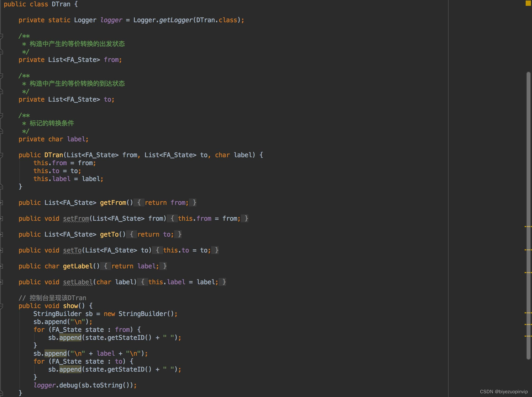Screen dimensions: 532x397
Task: Place cursor on logger.debug line
Action: click(85, 385)
